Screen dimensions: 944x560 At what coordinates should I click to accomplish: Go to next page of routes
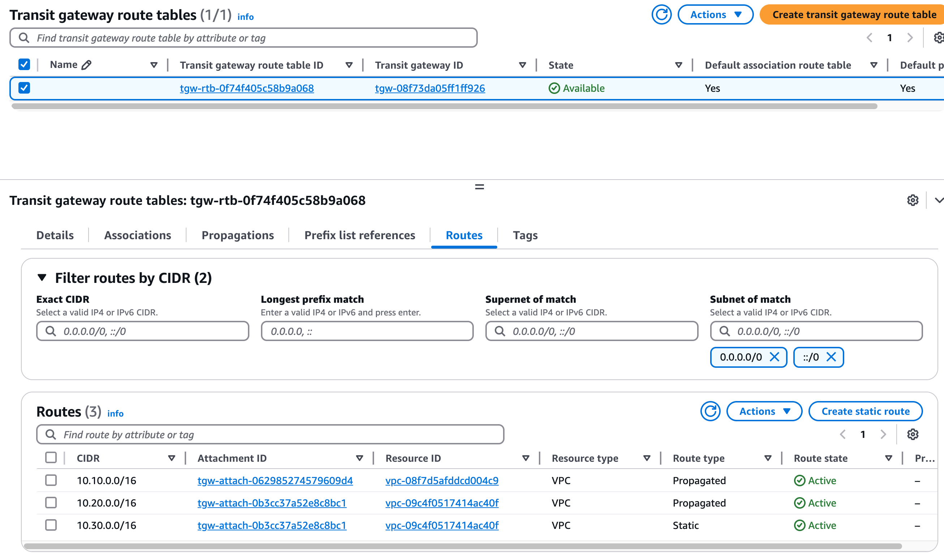pyautogui.click(x=883, y=434)
